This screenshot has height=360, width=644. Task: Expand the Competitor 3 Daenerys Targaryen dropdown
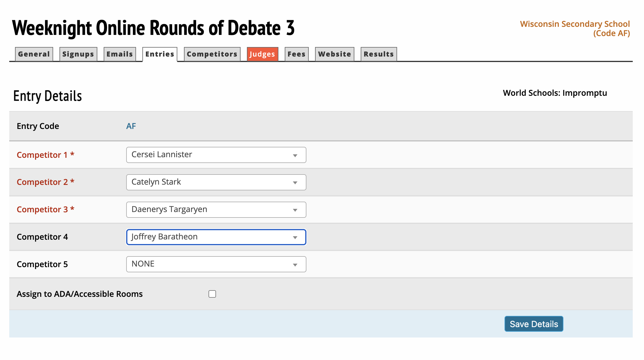click(216, 210)
